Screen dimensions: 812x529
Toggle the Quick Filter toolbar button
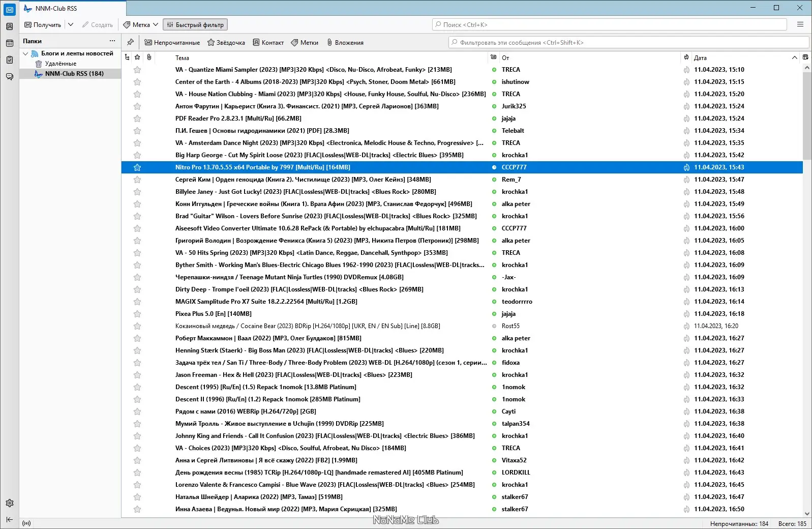pos(195,24)
